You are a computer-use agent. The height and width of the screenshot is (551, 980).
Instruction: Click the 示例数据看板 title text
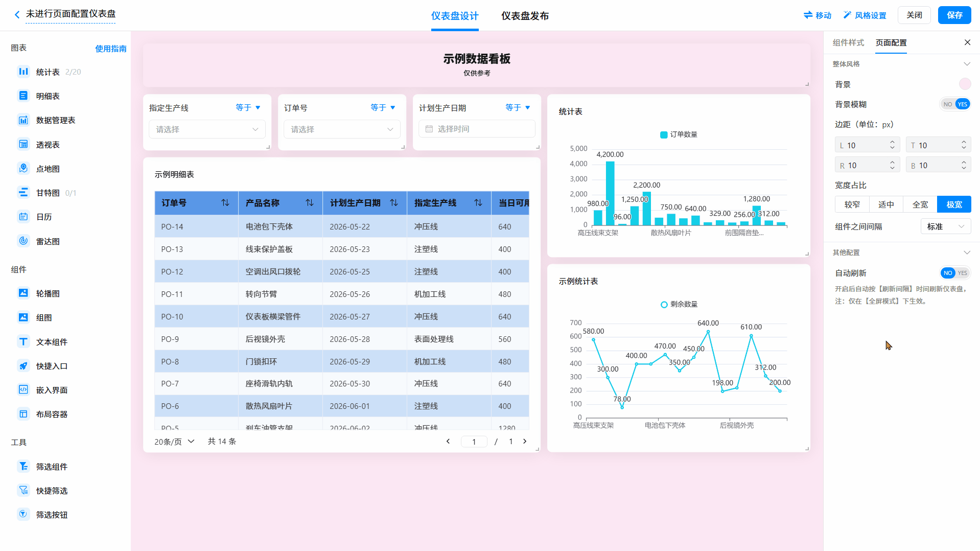477,59
